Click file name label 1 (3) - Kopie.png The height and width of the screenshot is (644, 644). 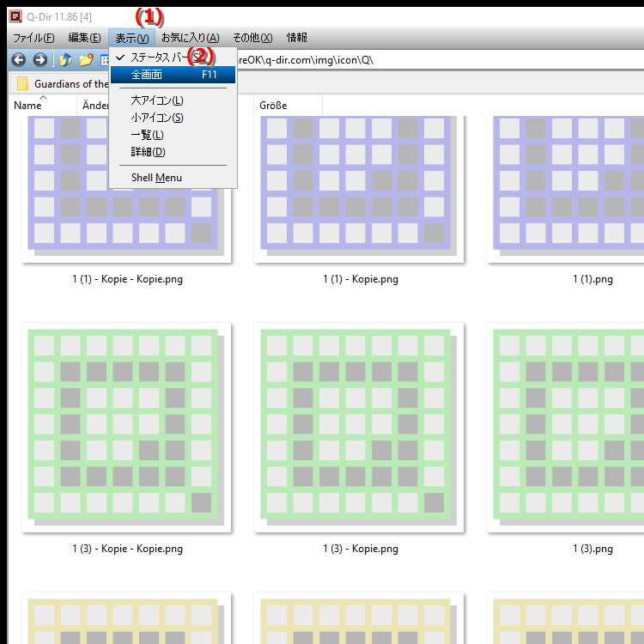[x=360, y=549]
